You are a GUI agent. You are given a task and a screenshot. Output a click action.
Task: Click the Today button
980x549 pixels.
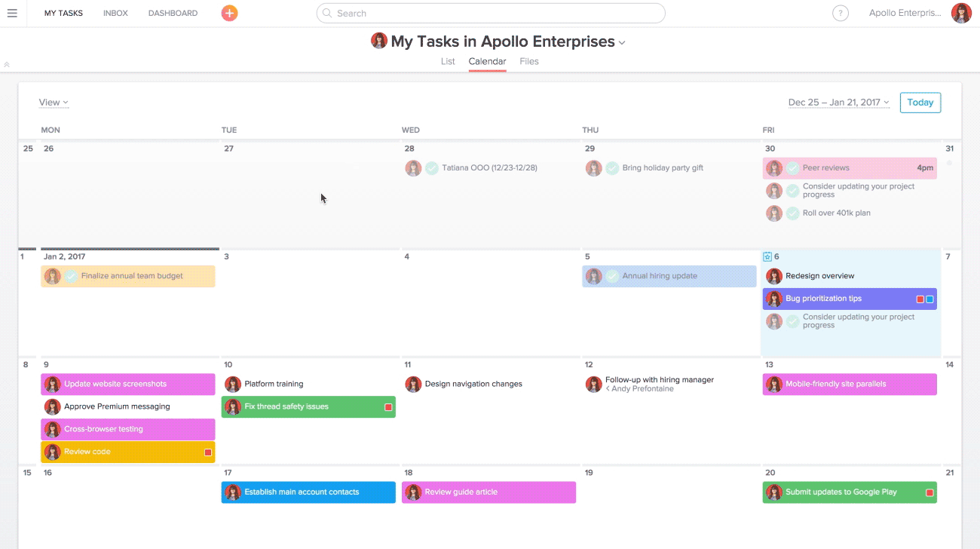click(x=920, y=103)
